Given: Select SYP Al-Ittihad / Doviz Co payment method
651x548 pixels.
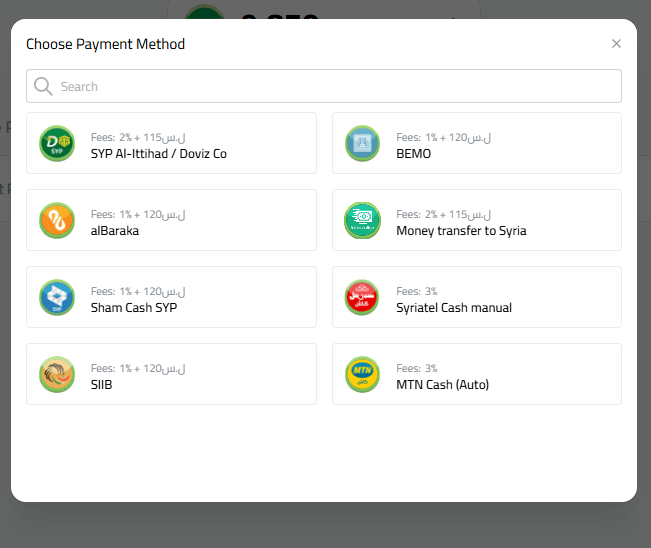Looking at the screenshot, I should (171, 143).
